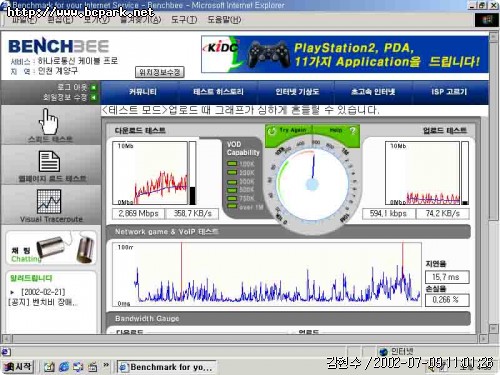The width and height of the screenshot is (500, 375).
Task: Click the speedometer gauge dial center
Action: click(312, 184)
